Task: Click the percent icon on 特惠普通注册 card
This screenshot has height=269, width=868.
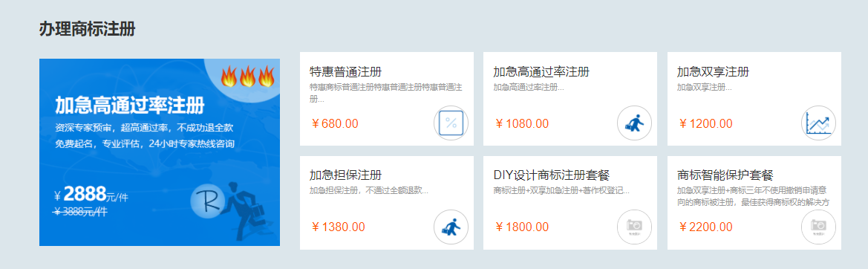Action: pyautogui.click(x=451, y=123)
